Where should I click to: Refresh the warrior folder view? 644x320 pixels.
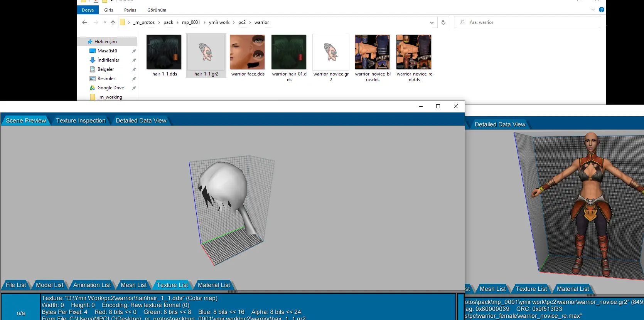(x=443, y=22)
